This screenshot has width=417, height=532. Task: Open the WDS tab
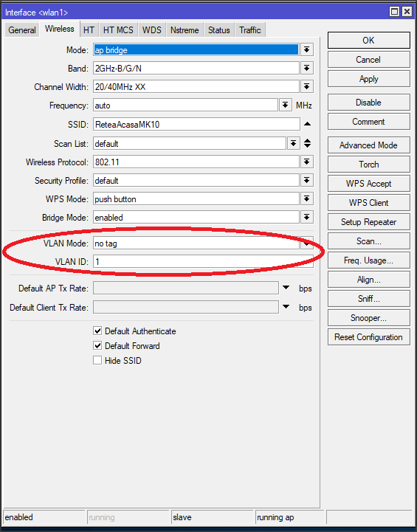point(151,30)
